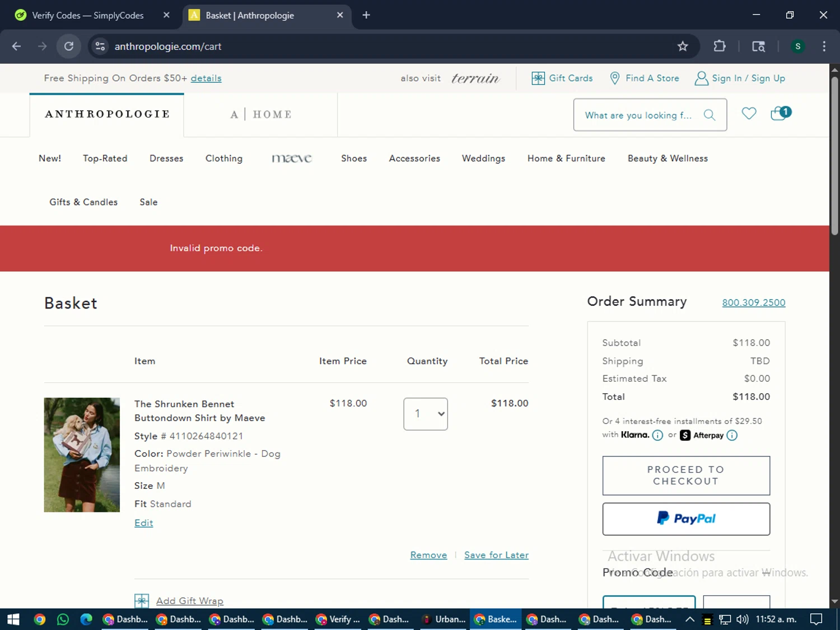Open Chrome's three-dot menu

[x=824, y=46]
